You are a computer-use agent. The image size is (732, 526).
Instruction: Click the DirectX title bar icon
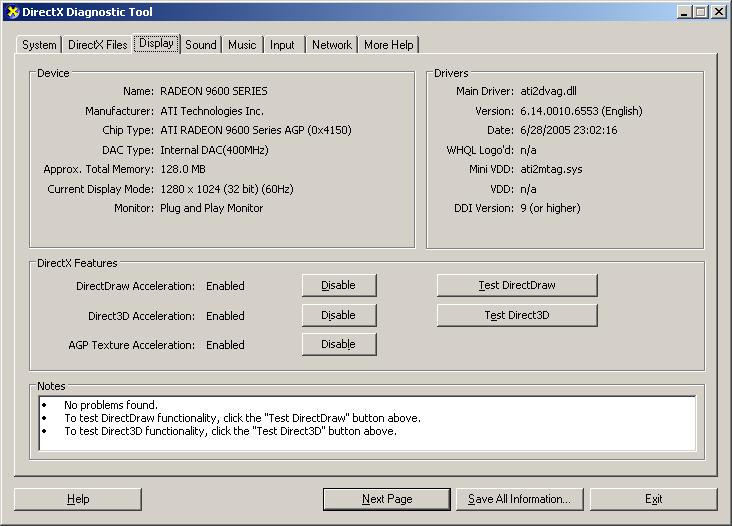[12, 12]
